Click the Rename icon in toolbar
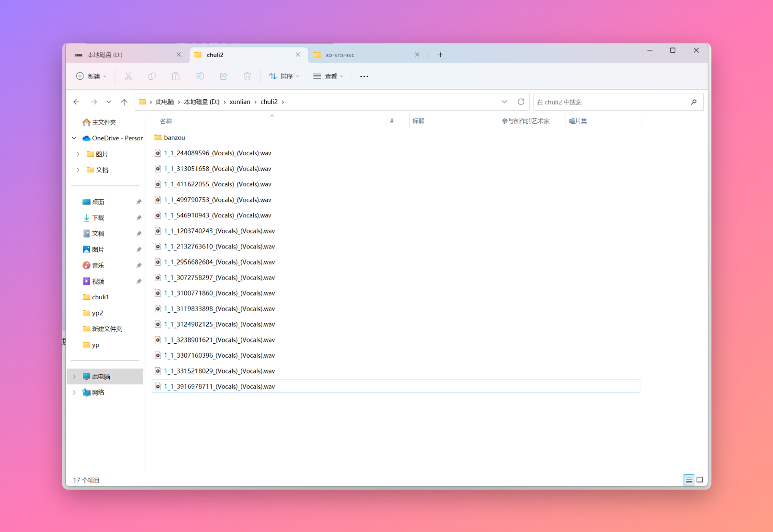773x532 pixels. 199,76
